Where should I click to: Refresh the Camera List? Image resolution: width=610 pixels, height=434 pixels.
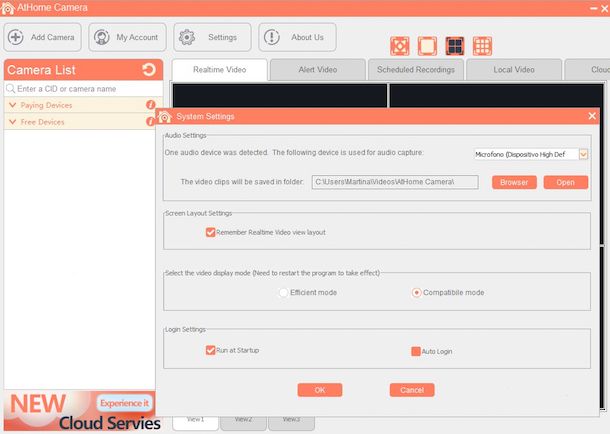click(x=149, y=70)
